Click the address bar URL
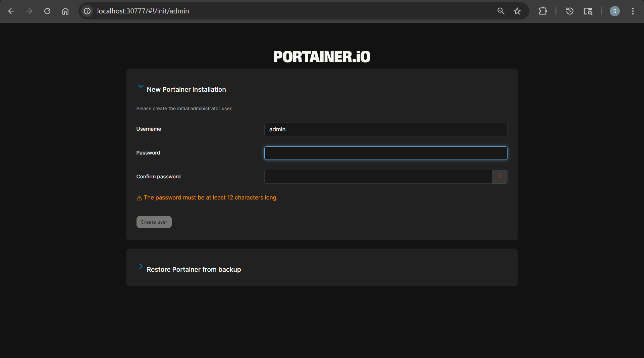The height and width of the screenshot is (358, 644). [143, 11]
